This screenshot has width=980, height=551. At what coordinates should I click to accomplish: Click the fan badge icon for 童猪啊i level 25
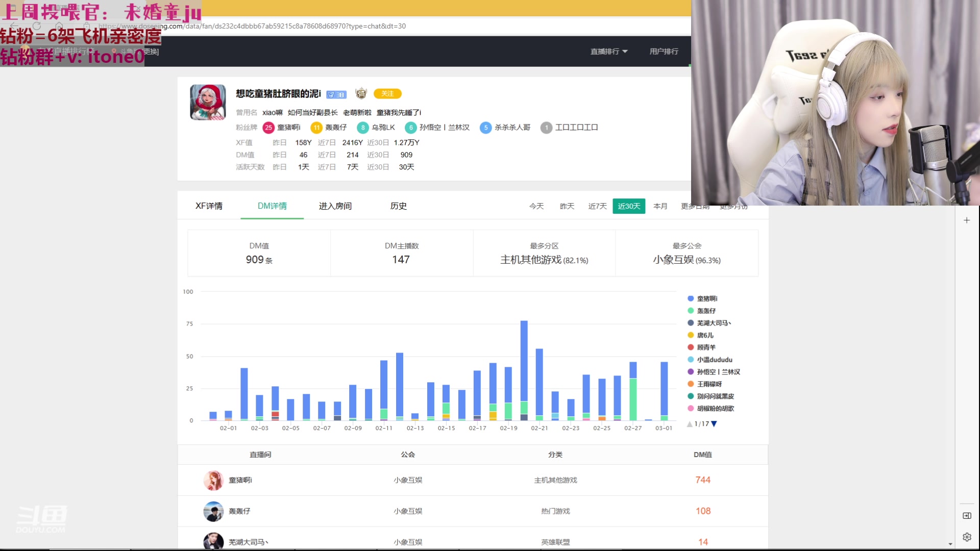pyautogui.click(x=269, y=128)
